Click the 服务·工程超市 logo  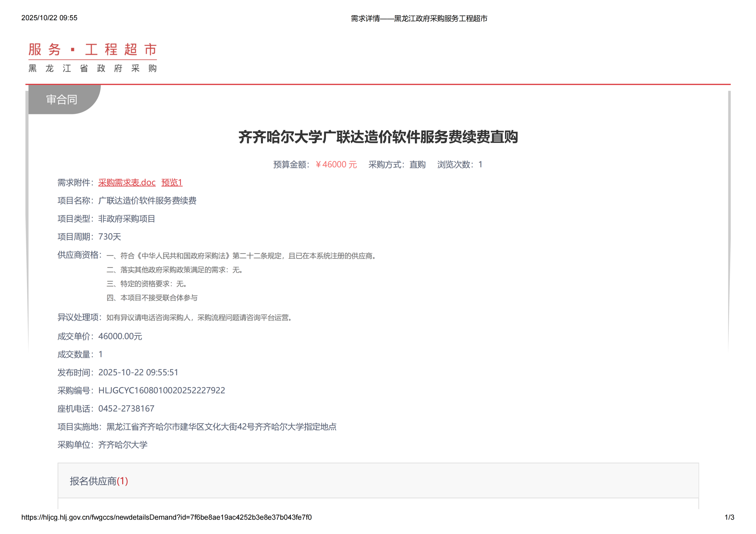92,49
